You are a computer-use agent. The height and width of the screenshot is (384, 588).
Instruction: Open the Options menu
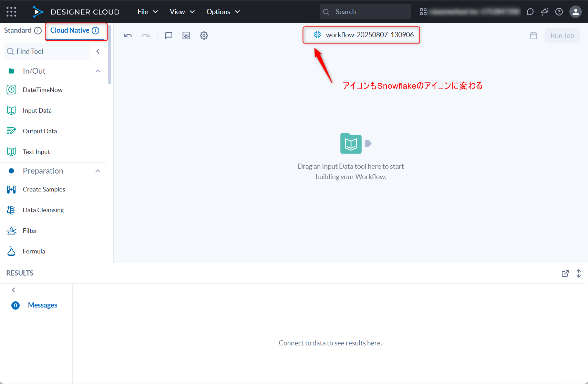pos(223,12)
